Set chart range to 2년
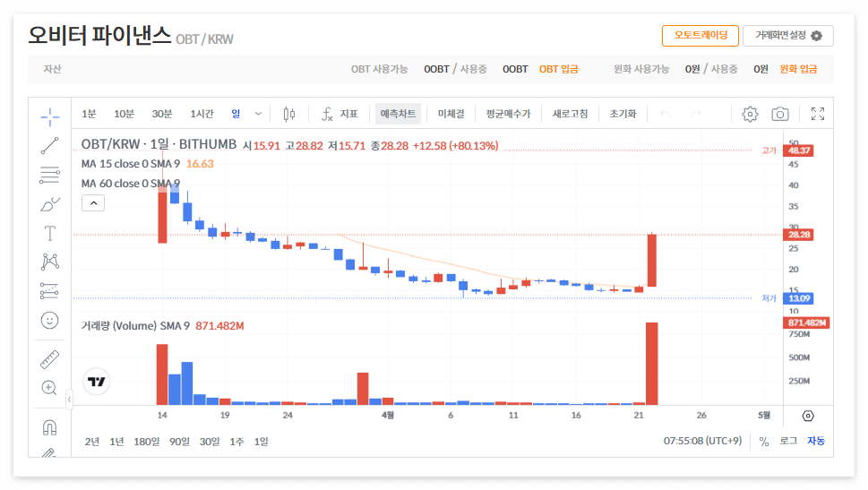868x490 pixels. (92, 442)
